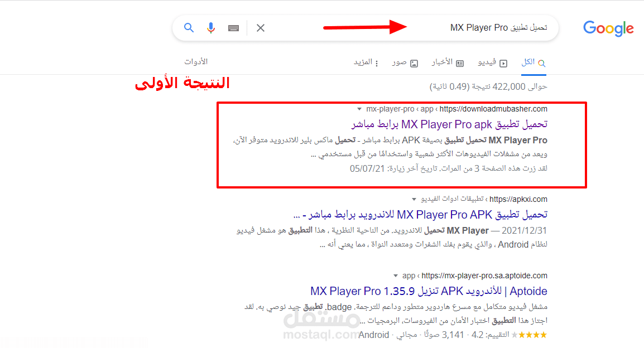Viewport: 644px width, 348px height.
Task: Click the downloadmubasher.com URL breadcrumb
Action: pyautogui.click(x=456, y=109)
